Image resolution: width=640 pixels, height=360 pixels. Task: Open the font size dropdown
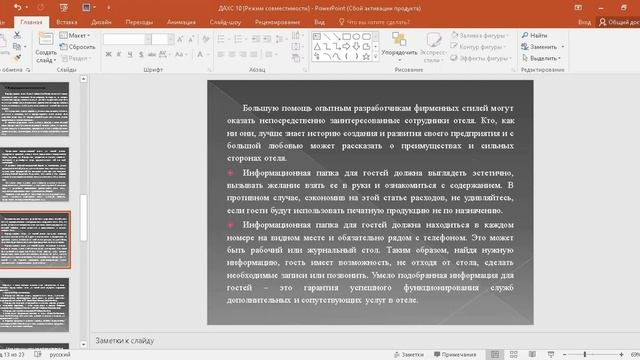171,39
